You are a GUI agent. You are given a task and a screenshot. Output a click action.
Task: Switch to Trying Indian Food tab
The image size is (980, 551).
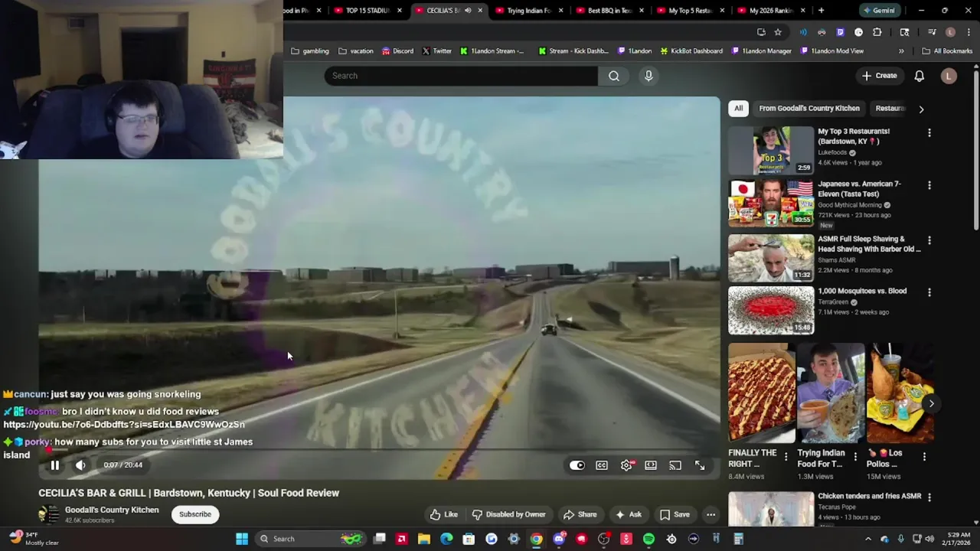(x=528, y=11)
